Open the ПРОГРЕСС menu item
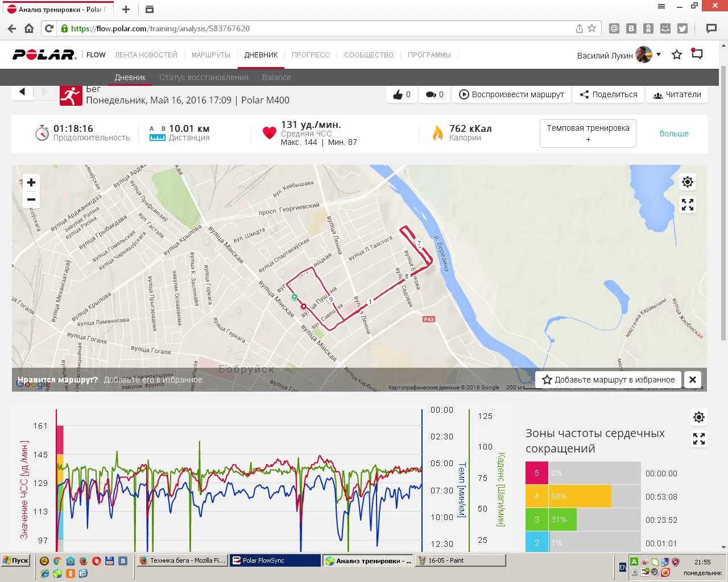This screenshot has width=728, height=582. (311, 55)
